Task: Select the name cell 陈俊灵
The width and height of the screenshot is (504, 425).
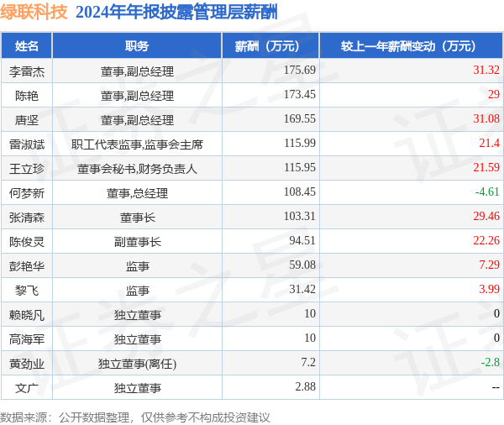Action: tap(26, 242)
